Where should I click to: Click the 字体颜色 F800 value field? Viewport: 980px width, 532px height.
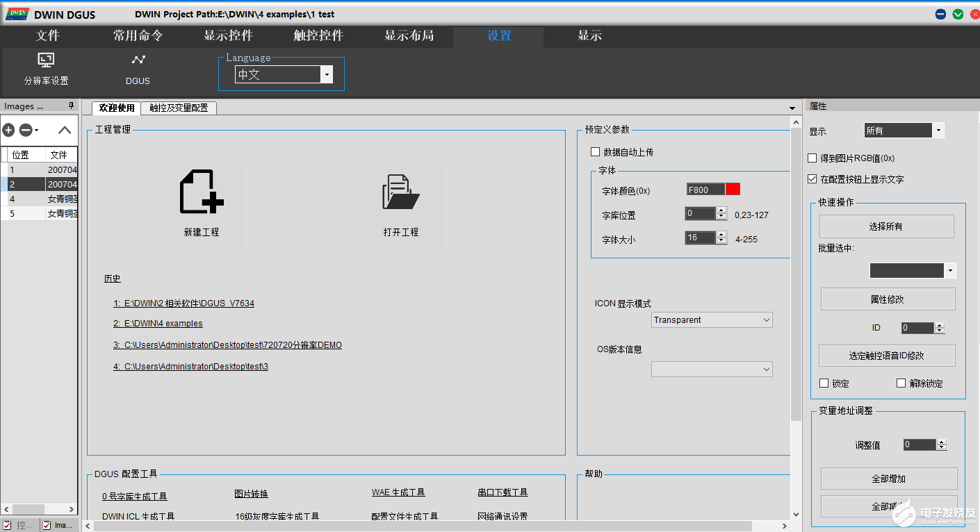pos(705,190)
